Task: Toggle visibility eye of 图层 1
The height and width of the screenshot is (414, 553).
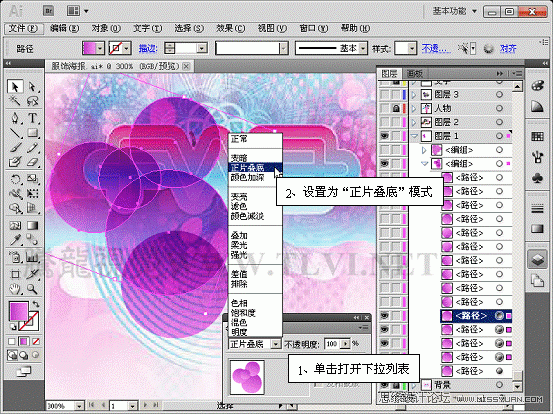Action: coord(384,136)
